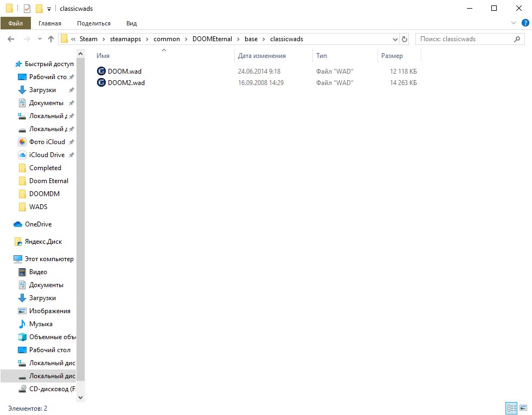
Task: Switch to large thumbnails view layout
Action: coord(523,408)
